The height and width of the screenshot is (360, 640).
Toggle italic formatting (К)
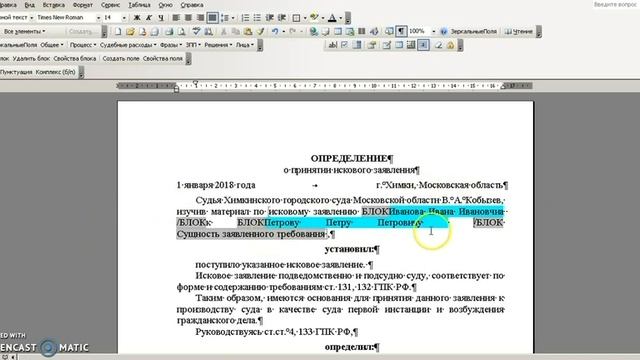pyautogui.click(x=149, y=18)
